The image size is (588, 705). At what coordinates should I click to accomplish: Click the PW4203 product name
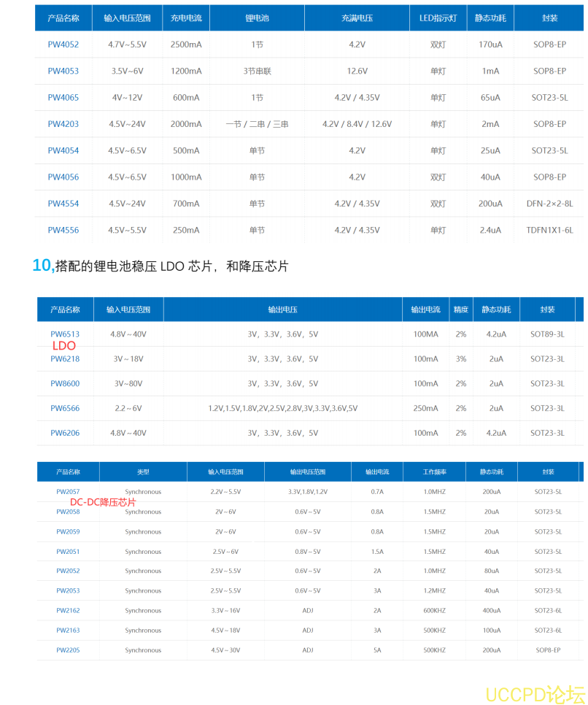click(x=62, y=124)
